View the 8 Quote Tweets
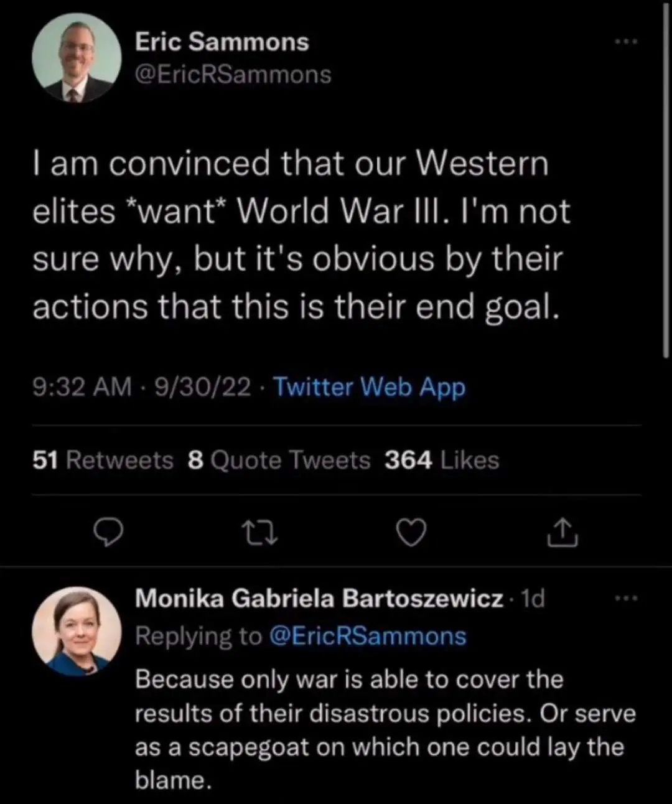This screenshot has height=804, width=672. [279, 460]
